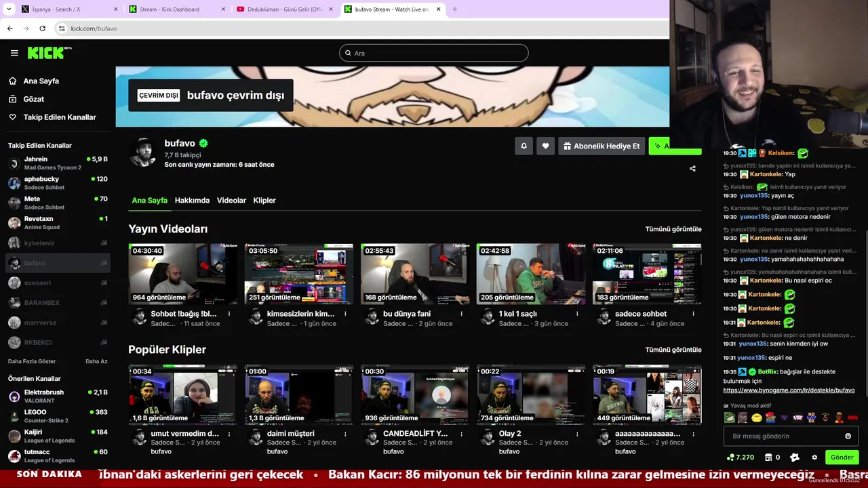868x488 pixels.
Task: View all Yayın Videoları with Tümünü görüntüle
Action: coord(673,229)
